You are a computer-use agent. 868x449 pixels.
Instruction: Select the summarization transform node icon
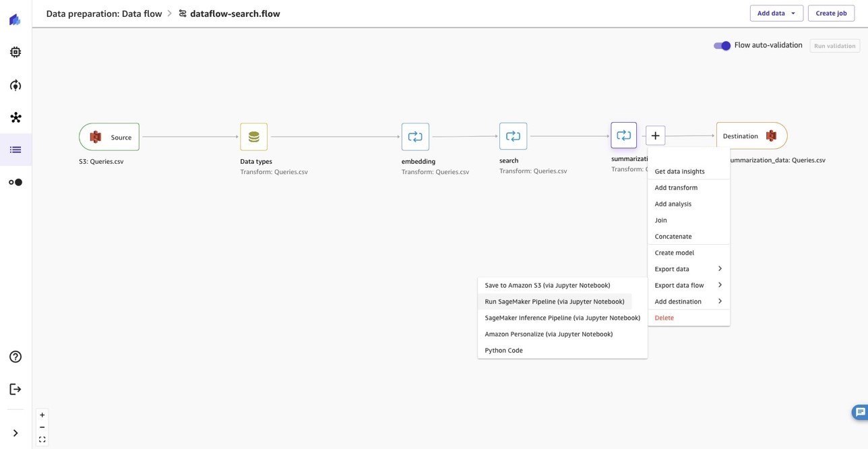(624, 136)
